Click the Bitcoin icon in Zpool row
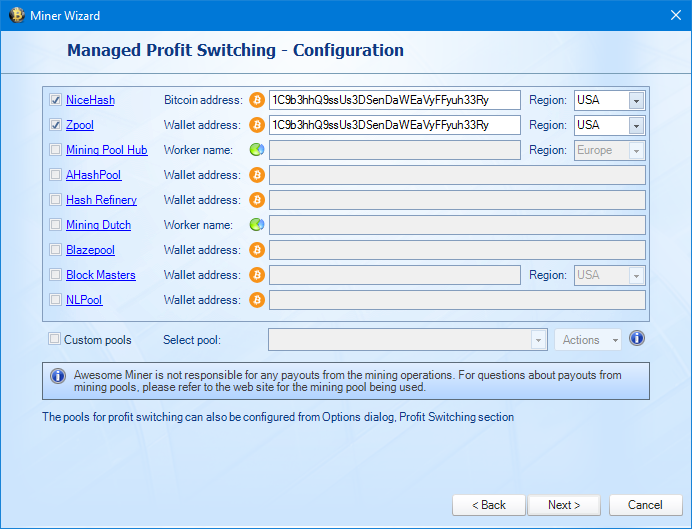This screenshot has height=529, width=692. [257, 125]
